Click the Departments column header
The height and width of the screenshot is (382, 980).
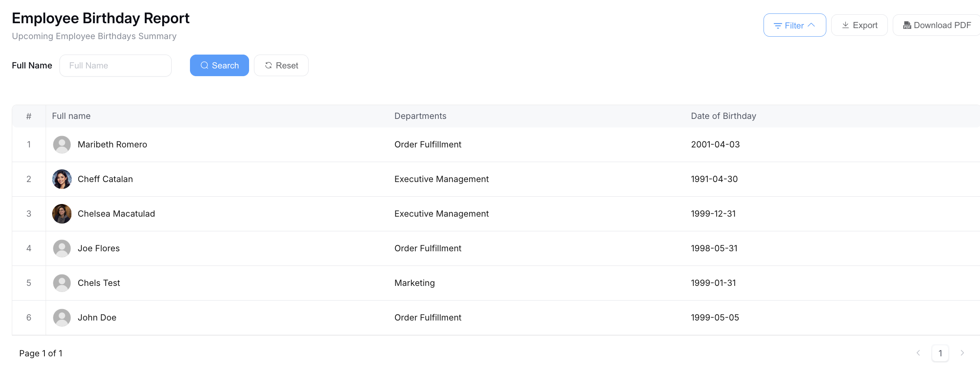point(420,116)
